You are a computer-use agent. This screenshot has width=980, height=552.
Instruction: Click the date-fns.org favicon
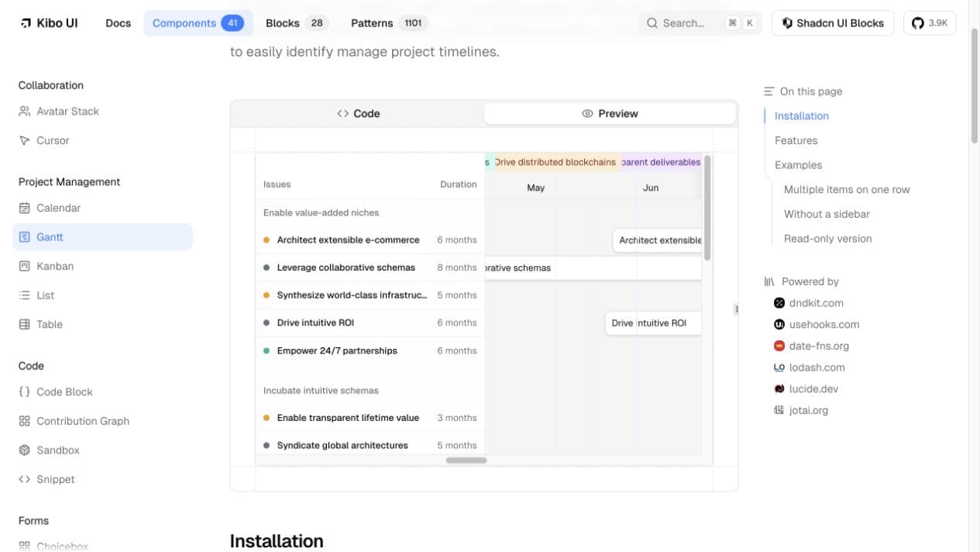(779, 346)
